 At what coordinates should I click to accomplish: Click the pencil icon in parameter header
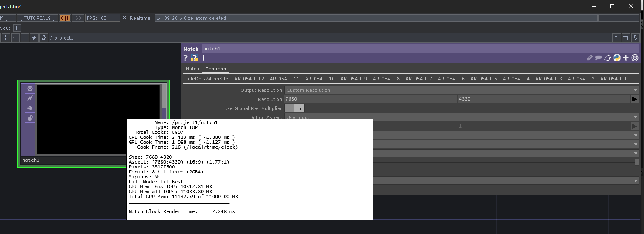[x=590, y=58]
